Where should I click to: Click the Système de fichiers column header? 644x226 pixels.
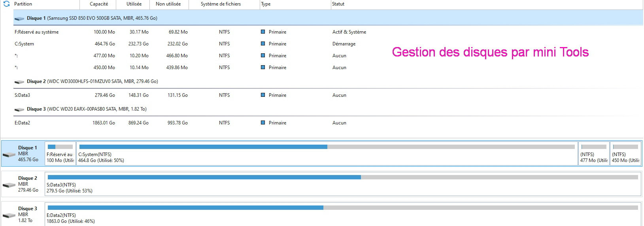coord(221,4)
